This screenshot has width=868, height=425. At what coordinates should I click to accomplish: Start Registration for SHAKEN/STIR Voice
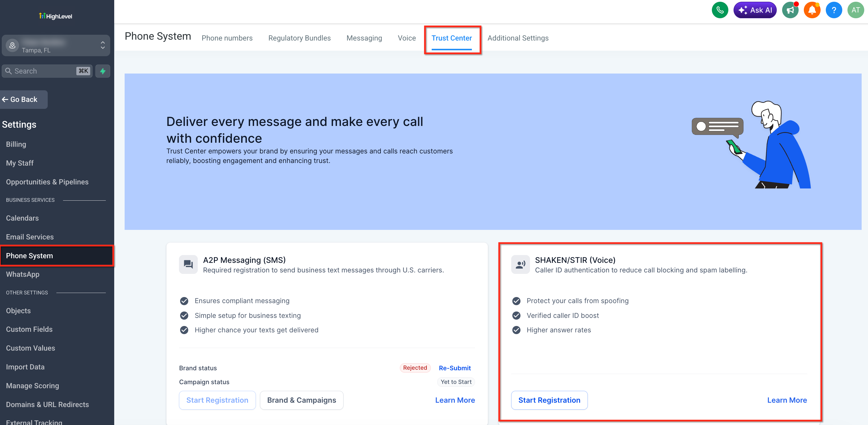coord(549,400)
